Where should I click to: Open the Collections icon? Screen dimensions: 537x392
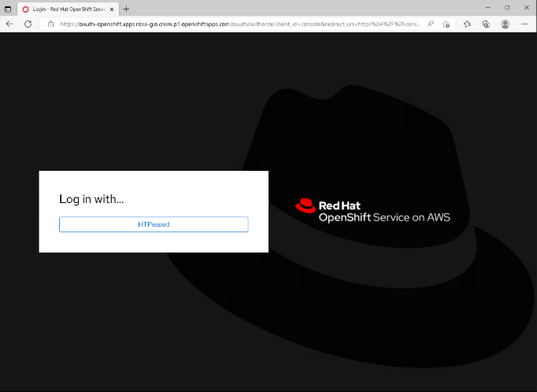coord(486,24)
